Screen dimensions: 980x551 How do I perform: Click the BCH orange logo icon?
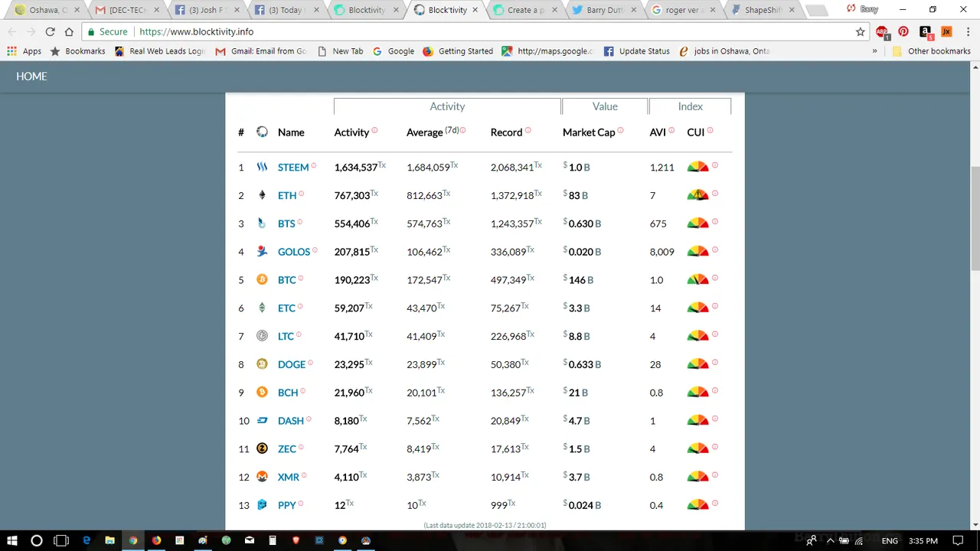[262, 392]
